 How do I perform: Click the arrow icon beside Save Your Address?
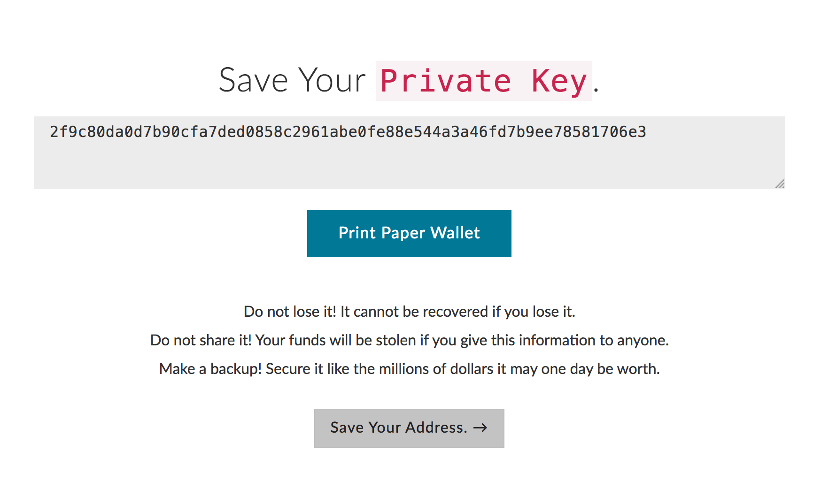pyautogui.click(x=480, y=428)
